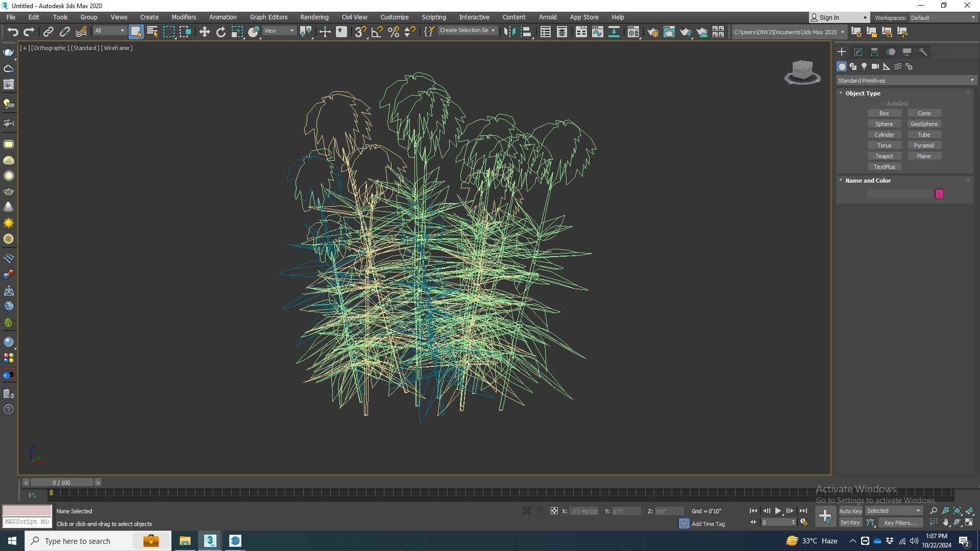Open the Workspaces Default dropdown

[942, 18]
